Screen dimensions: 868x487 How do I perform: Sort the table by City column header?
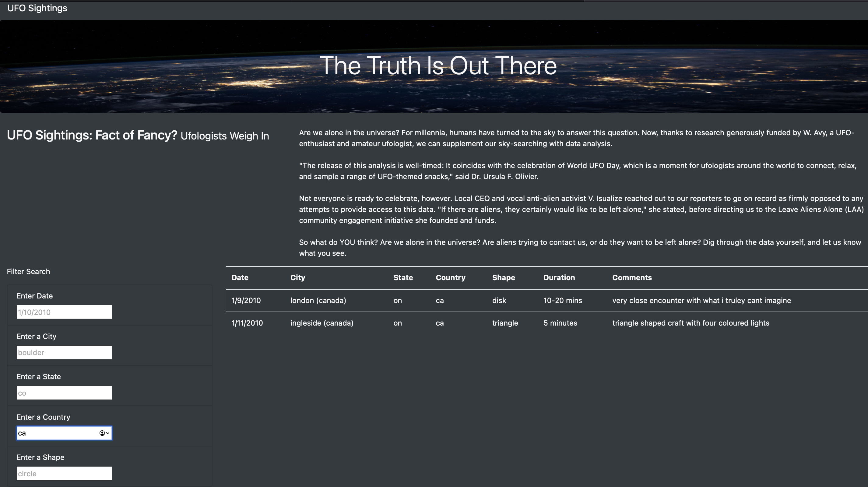[297, 277]
